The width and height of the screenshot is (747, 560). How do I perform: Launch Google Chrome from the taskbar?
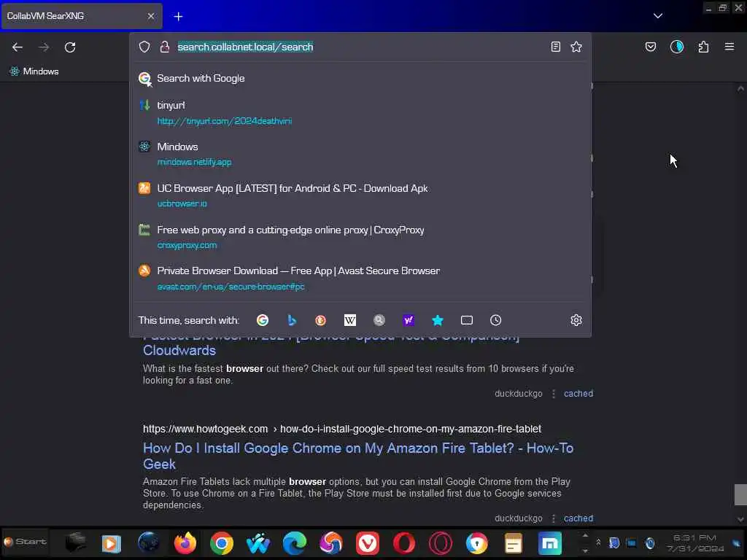222,542
